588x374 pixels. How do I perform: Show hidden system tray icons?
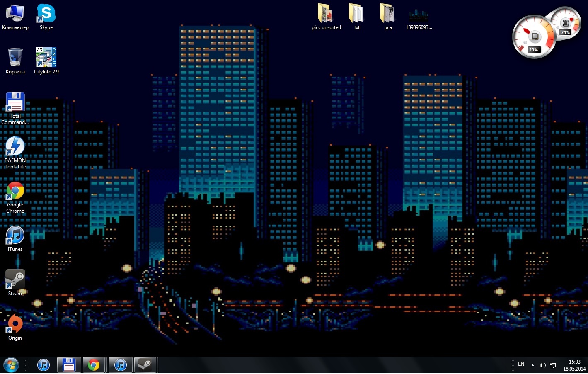[532, 365]
